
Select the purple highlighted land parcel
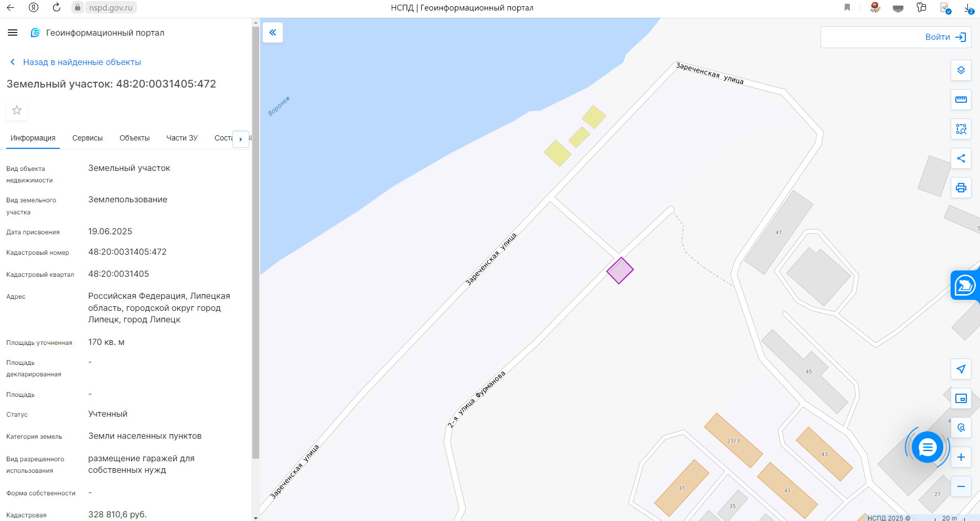coord(620,270)
